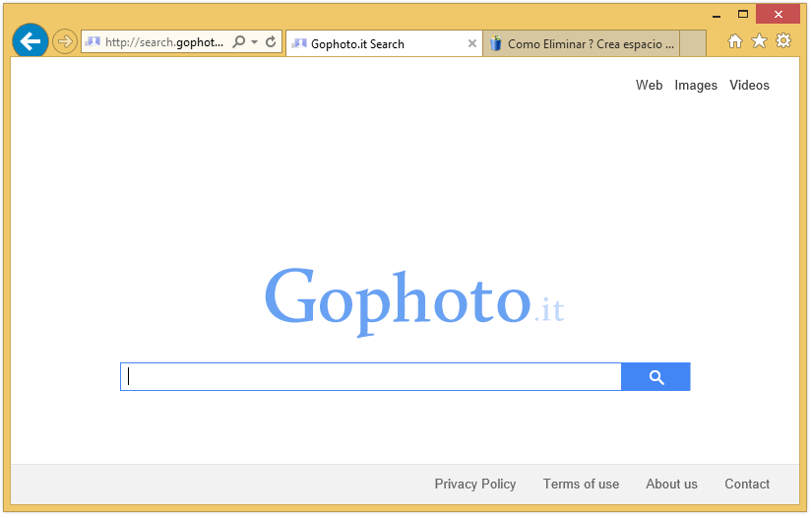Click the blue search magnifier button

click(x=656, y=376)
